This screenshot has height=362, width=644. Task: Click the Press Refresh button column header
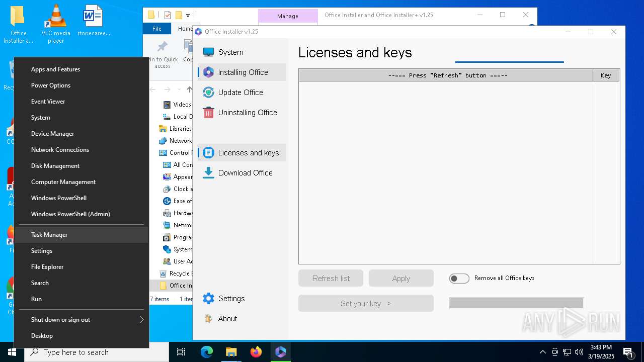(x=446, y=75)
